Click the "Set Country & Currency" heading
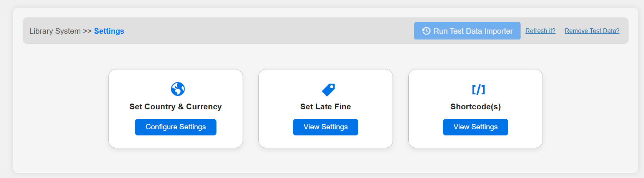The width and height of the screenshot is (644, 178). pos(175,107)
